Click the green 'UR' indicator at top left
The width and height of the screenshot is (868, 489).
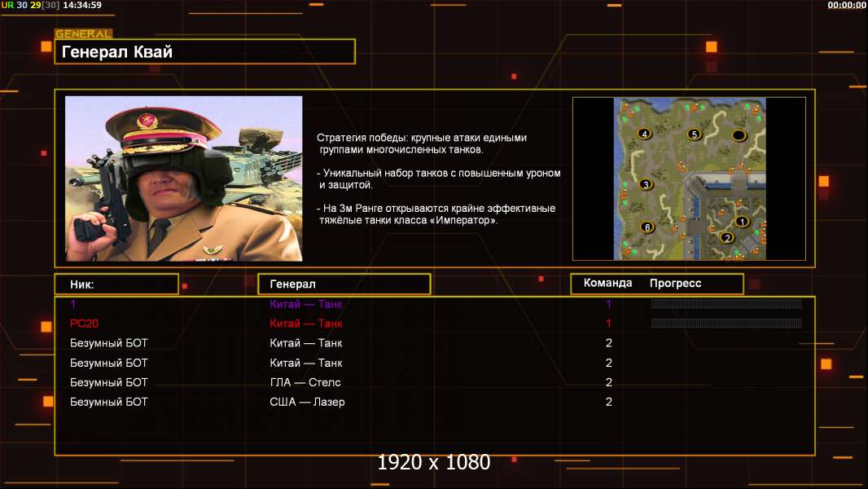[x=7, y=5]
